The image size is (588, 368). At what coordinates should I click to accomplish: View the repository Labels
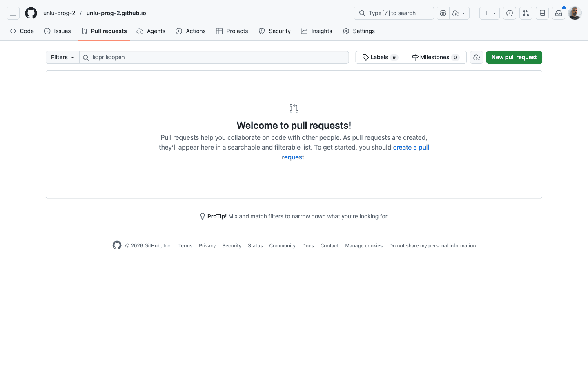379,57
